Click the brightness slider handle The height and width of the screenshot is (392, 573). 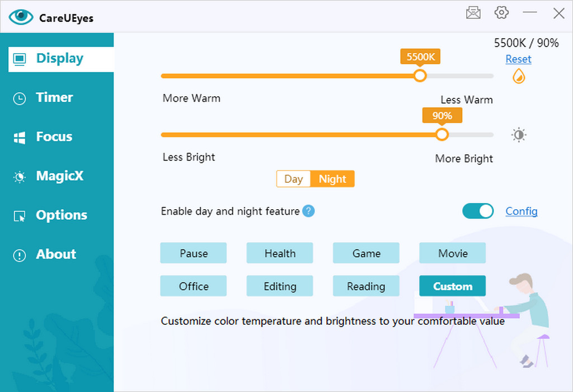click(x=442, y=135)
